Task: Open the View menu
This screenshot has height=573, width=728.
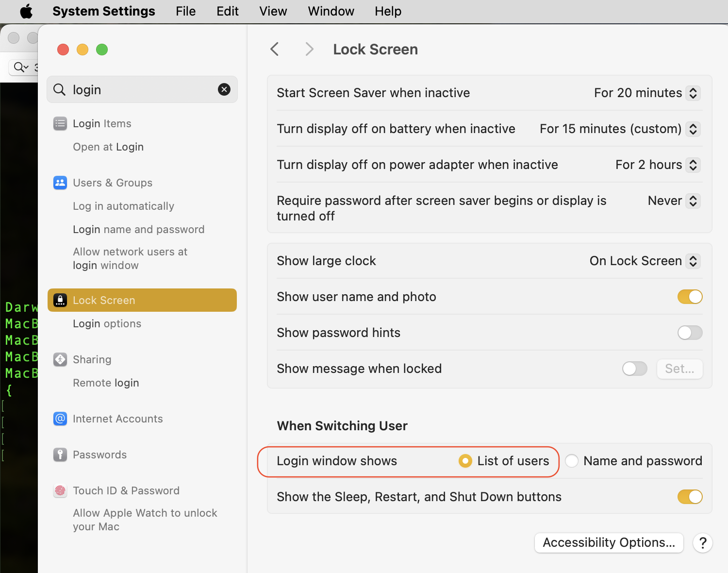Action: [273, 11]
